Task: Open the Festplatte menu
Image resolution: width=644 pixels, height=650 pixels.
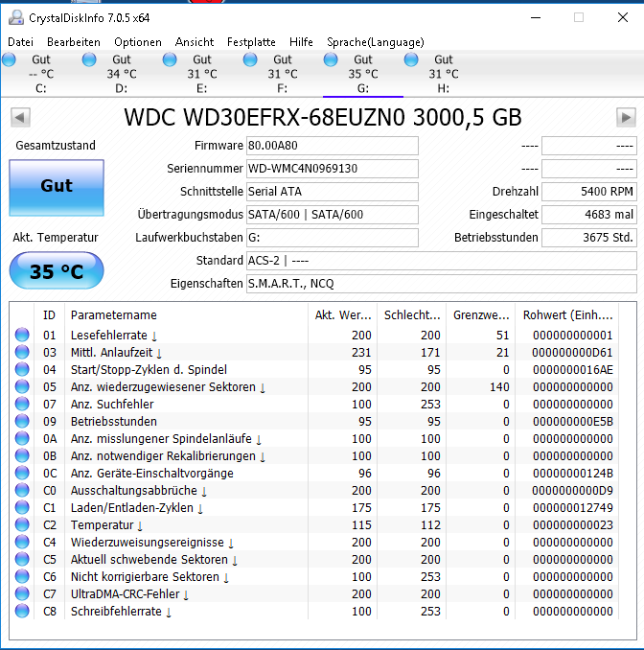Action: point(251,42)
